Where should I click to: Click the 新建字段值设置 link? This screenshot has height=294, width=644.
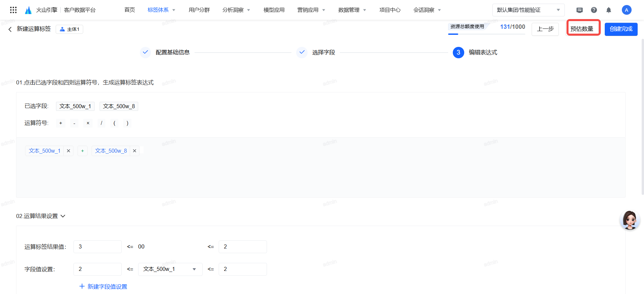coord(103,287)
